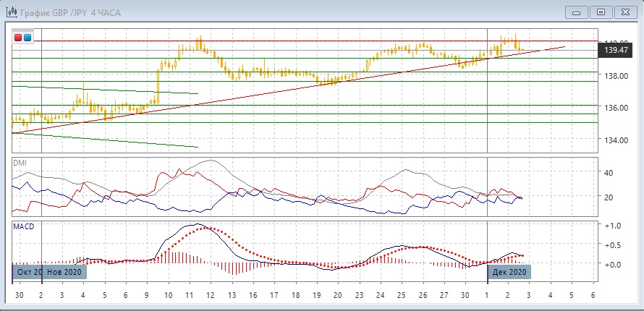Click the blue square icon on chart
This screenshot has height=311, width=644.
click(x=27, y=38)
